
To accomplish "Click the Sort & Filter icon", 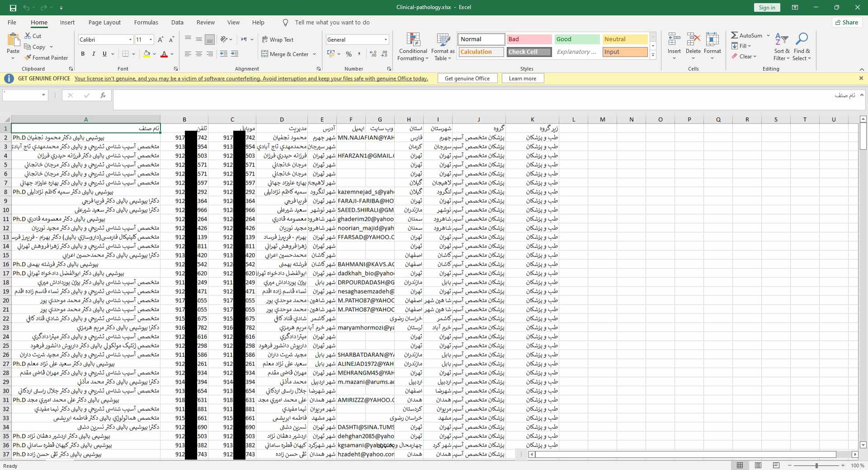I will [781, 47].
